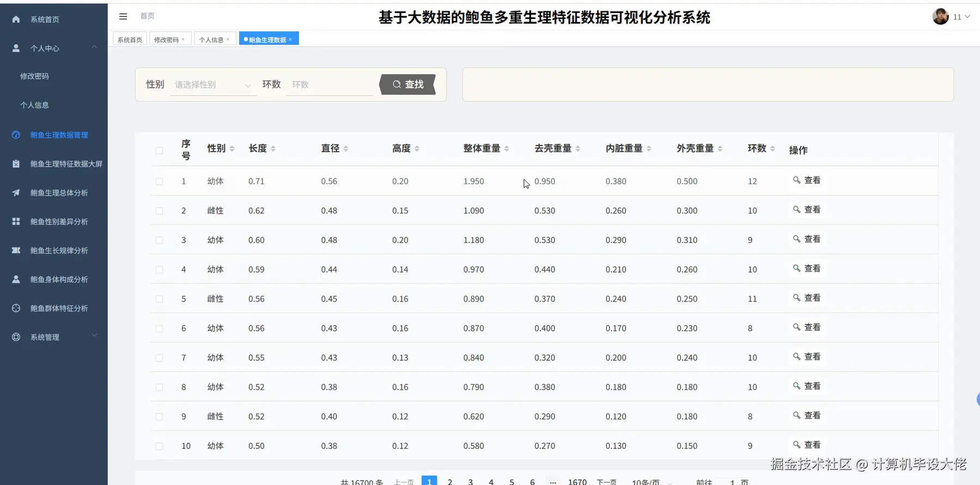
Task: Check the checkbox for row 1
Action: click(x=159, y=181)
